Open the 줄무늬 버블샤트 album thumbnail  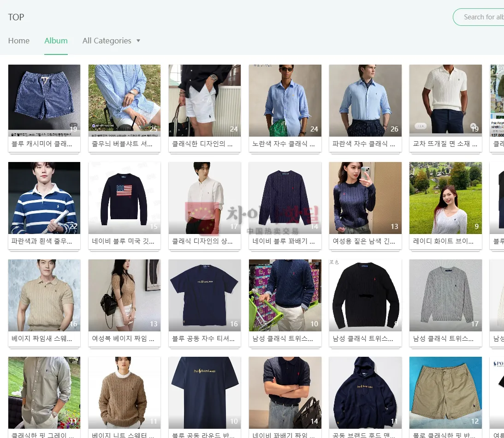125,101
